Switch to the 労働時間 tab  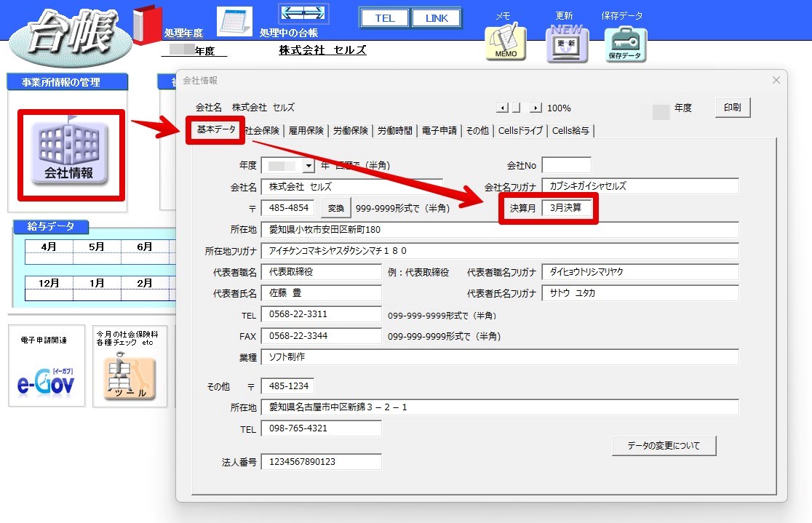pos(394,130)
